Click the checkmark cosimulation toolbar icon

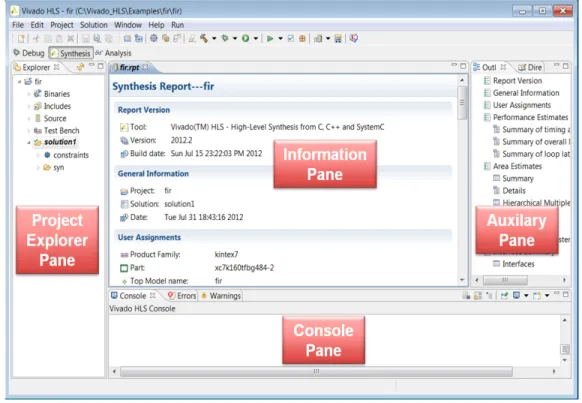tap(291, 38)
